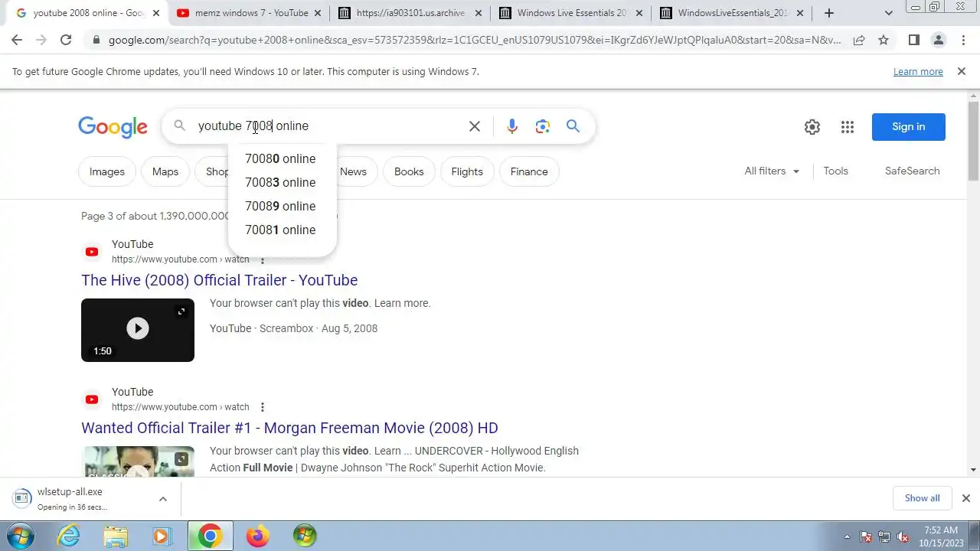Viewport: 980px width, 551px height.
Task: Open wlsetup-all.exe download options chevron
Action: pyautogui.click(x=163, y=499)
